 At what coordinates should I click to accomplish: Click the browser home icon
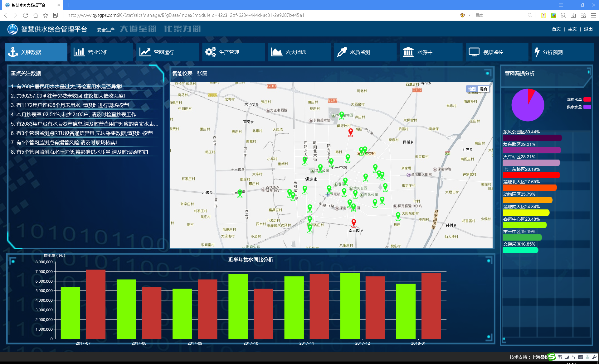point(36,15)
